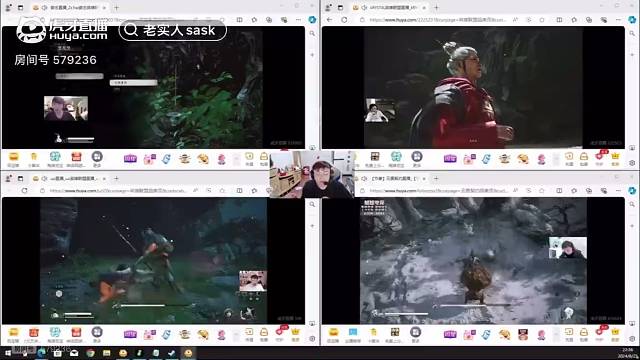Open Copilot in the bottom-right window
640x360 pixels.
tap(632, 191)
